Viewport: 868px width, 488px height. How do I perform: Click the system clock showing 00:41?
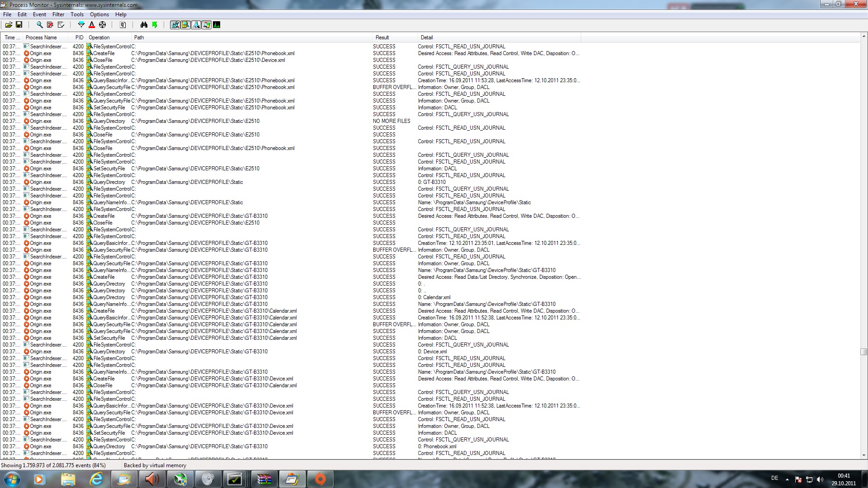pos(844,479)
